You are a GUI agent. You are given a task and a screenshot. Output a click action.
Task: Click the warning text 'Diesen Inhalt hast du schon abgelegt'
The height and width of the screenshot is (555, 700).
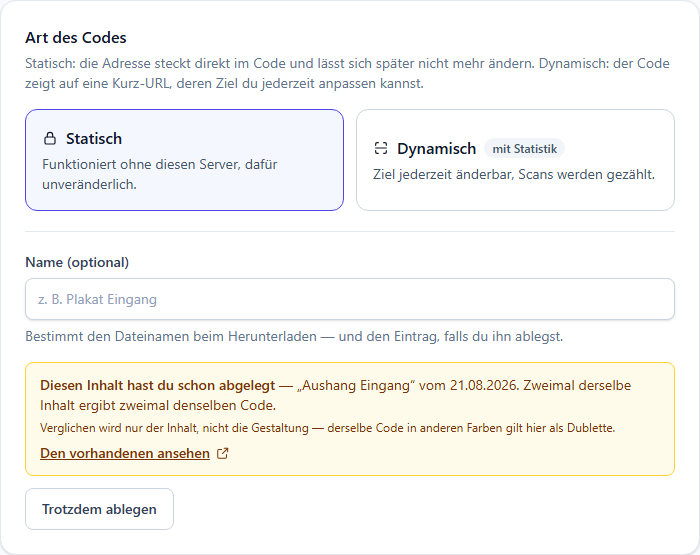pyautogui.click(x=158, y=385)
